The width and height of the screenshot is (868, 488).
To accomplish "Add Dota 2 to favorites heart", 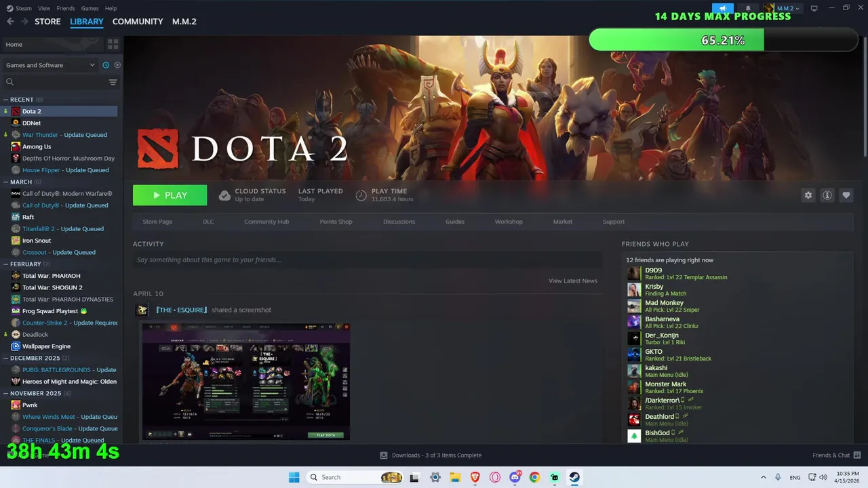I will (x=846, y=195).
